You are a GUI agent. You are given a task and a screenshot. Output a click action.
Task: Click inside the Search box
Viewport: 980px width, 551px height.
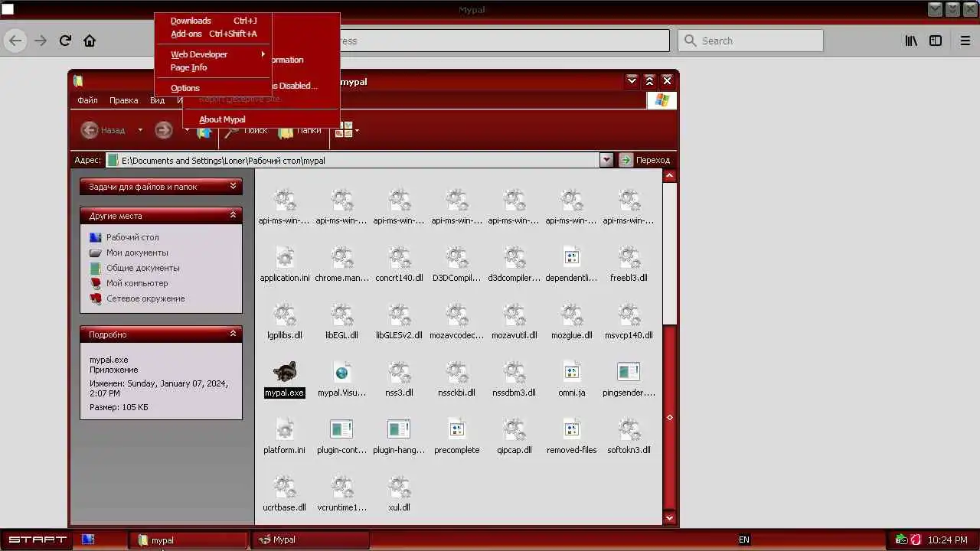tap(750, 41)
